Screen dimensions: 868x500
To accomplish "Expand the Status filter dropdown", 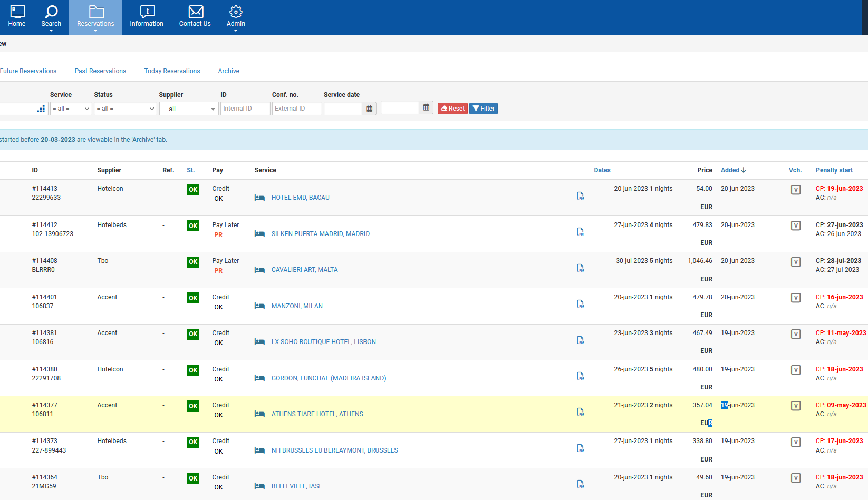I will [126, 109].
